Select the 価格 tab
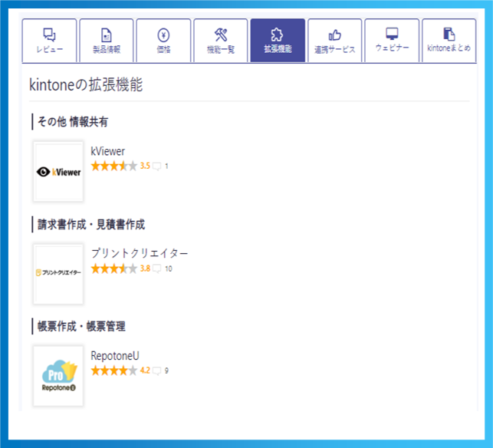Viewport: 493px width, 448px height. [x=163, y=41]
